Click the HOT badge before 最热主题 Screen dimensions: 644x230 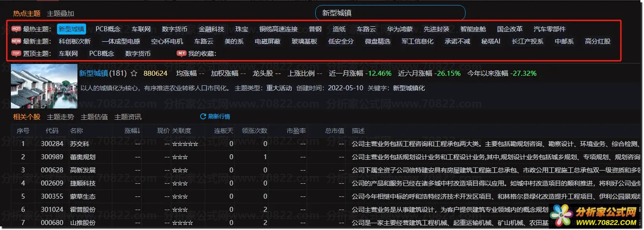(x=16, y=29)
